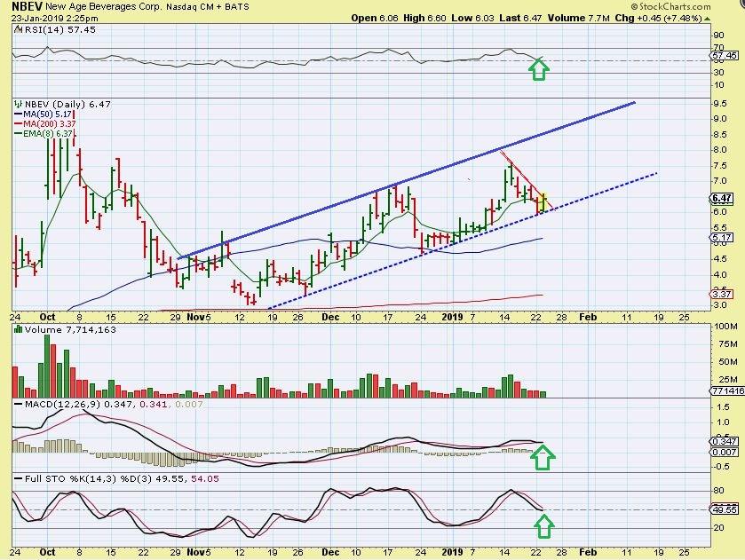
Task: Click the 0.347 MACD tag on right axis
Action: (x=725, y=441)
